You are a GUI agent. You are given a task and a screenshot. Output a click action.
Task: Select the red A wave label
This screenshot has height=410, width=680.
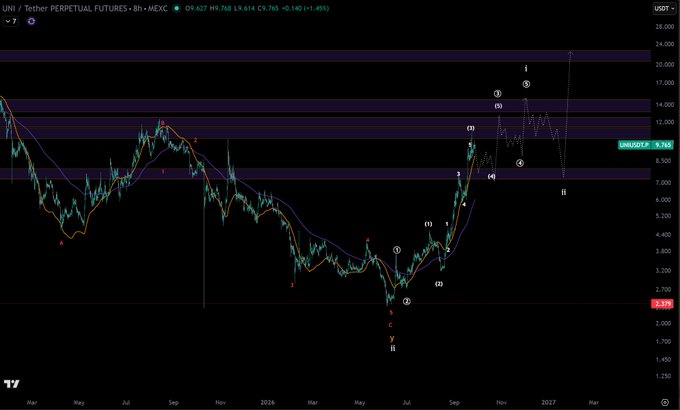pyautogui.click(x=61, y=243)
